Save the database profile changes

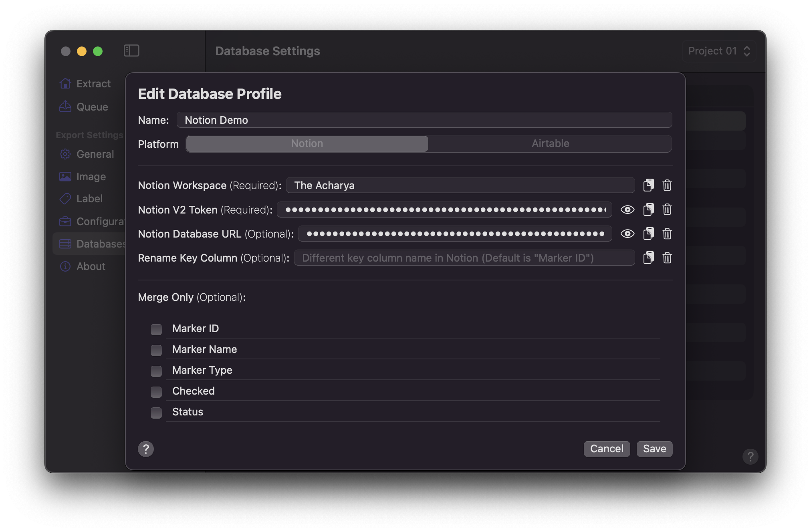[654, 448]
